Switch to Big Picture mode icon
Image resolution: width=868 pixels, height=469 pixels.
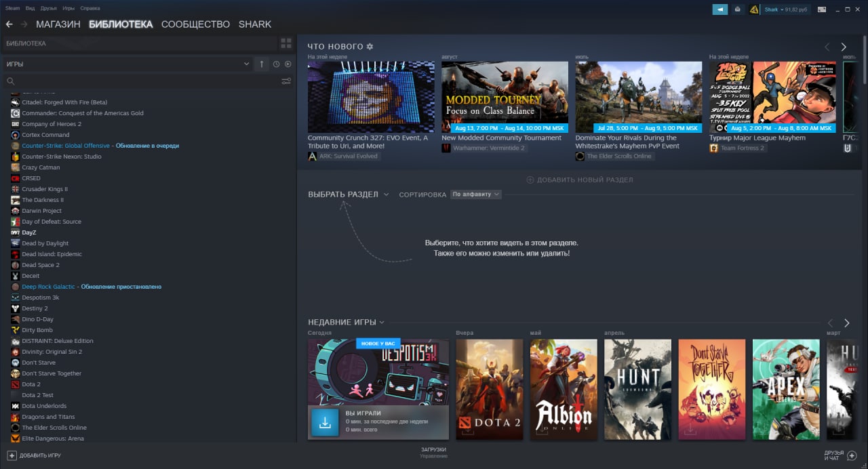822,9
